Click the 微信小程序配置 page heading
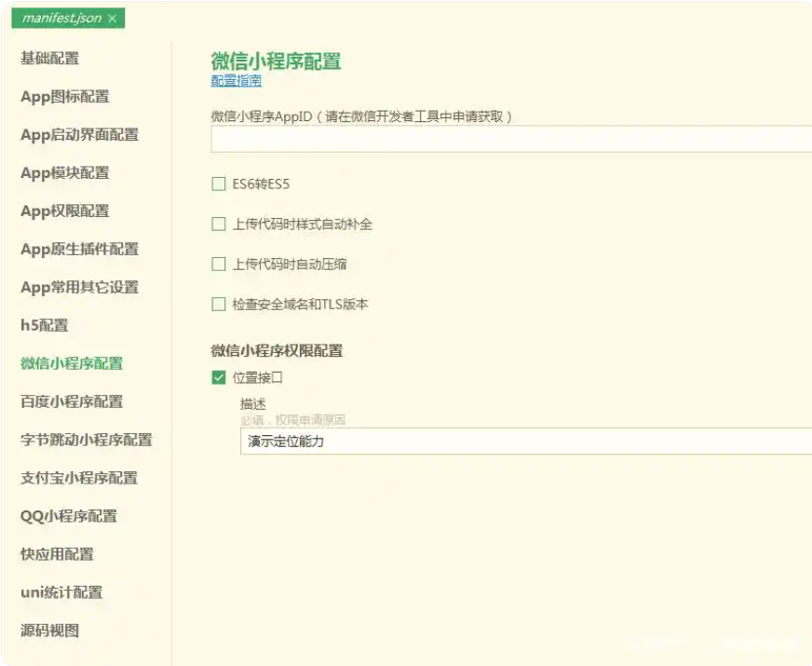 276,61
